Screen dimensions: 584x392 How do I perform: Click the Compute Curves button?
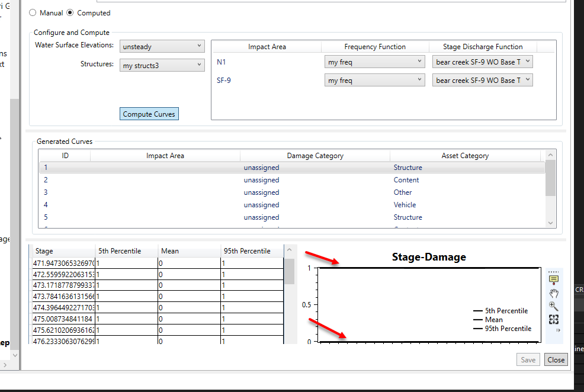click(149, 113)
